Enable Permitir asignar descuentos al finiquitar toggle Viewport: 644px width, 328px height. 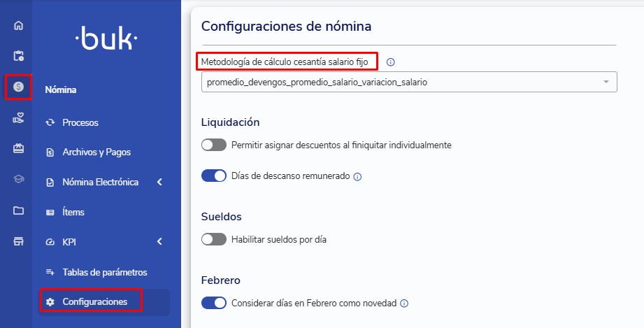214,145
